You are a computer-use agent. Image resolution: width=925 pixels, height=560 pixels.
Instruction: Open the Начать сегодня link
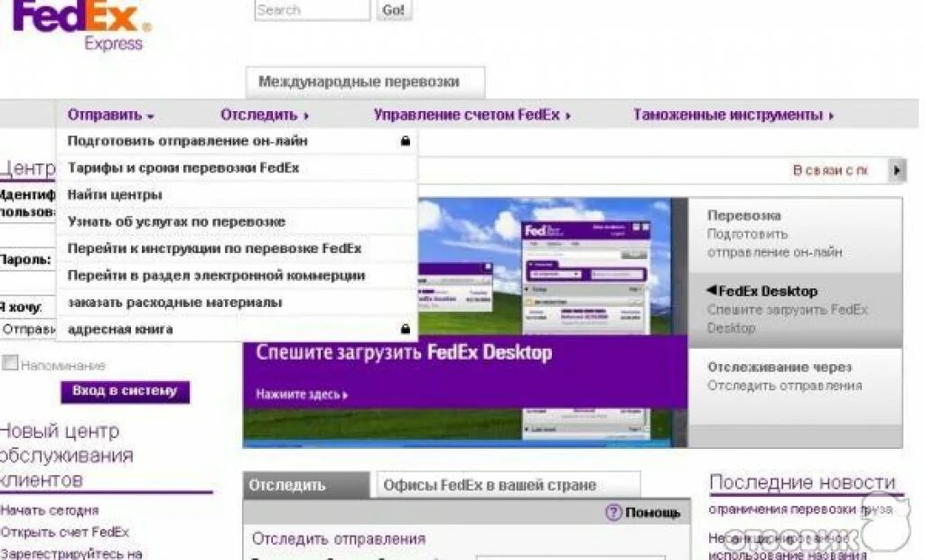(50, 510)
